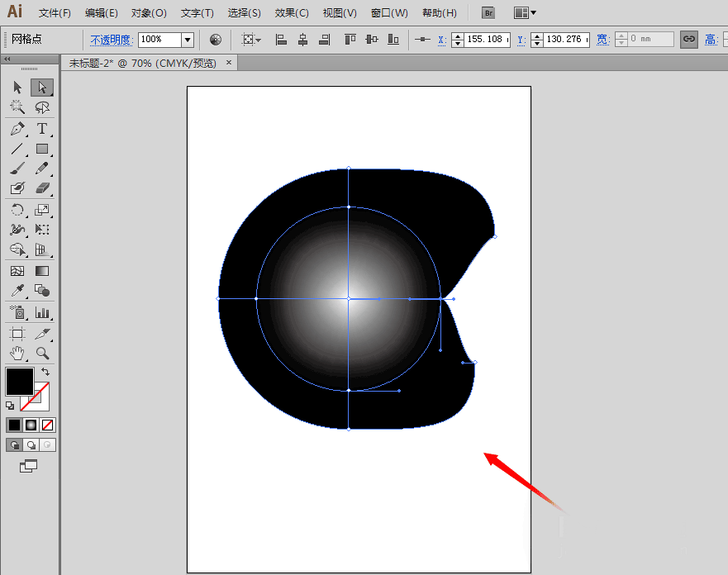The image size is (728, 575).
Task: Activate the Zoom magnifier tool
Action: pyautogui.click(x=42, y=354)
